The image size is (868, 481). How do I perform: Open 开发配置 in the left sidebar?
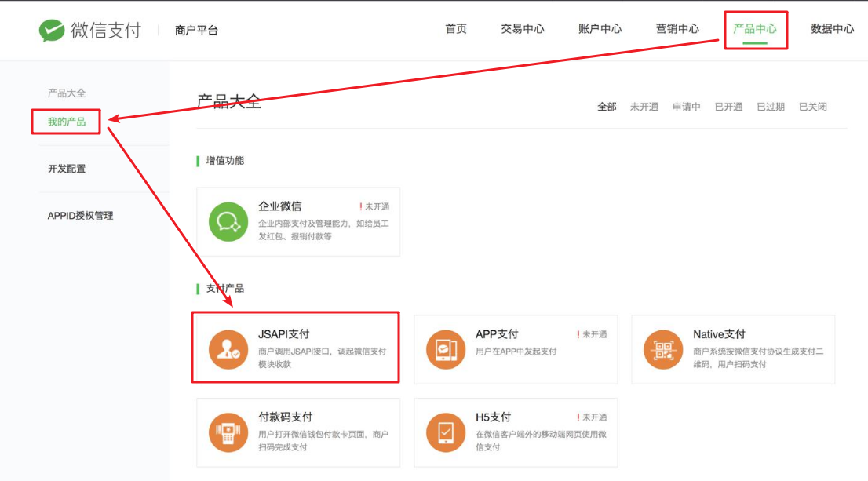point(67,169)
